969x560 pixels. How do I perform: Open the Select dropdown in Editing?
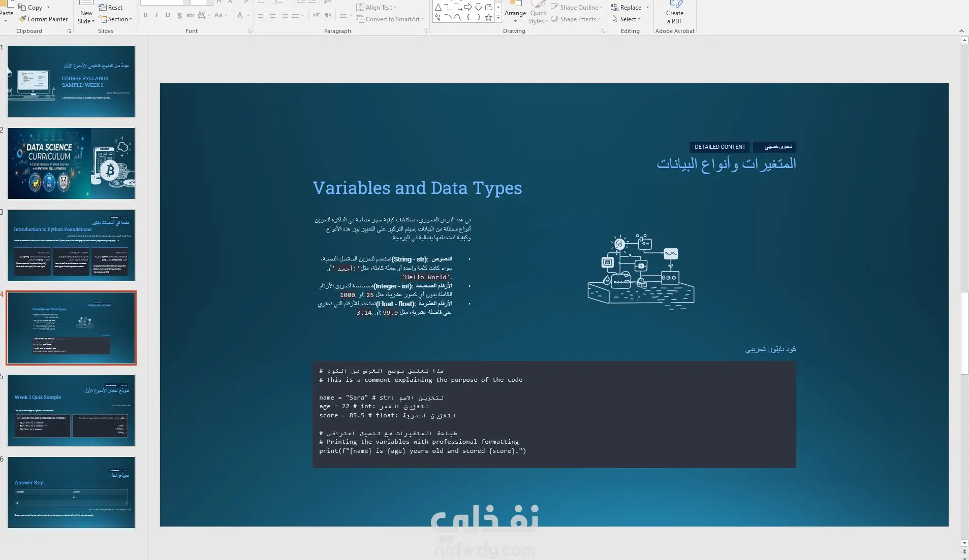click(x=627, y=19)
